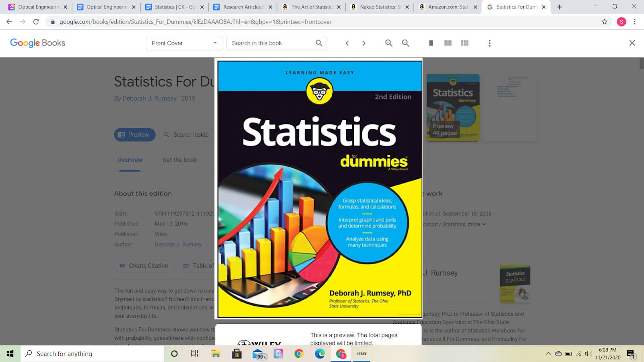
Task: Open the Get the book tab
Action: 180,160
